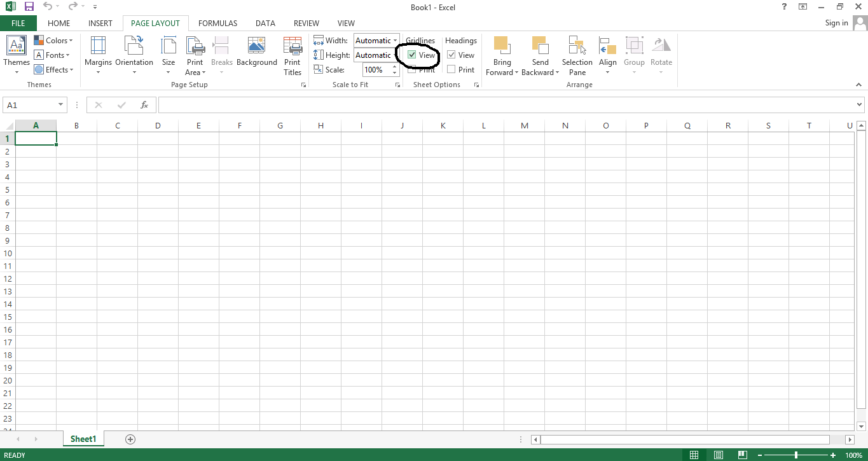
Task: Click the Sheet1 tab
Action: pos(83,439)
